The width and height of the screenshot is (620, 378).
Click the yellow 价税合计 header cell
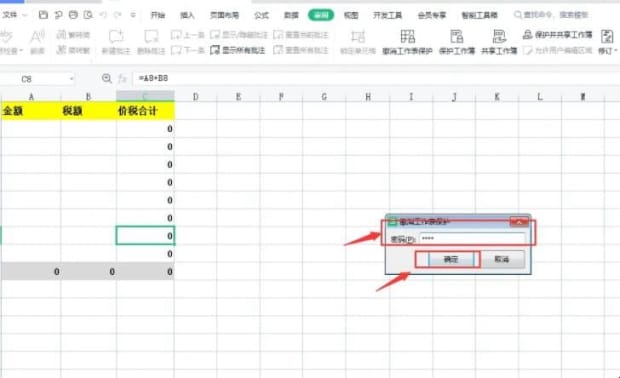(x=145, y=111)
